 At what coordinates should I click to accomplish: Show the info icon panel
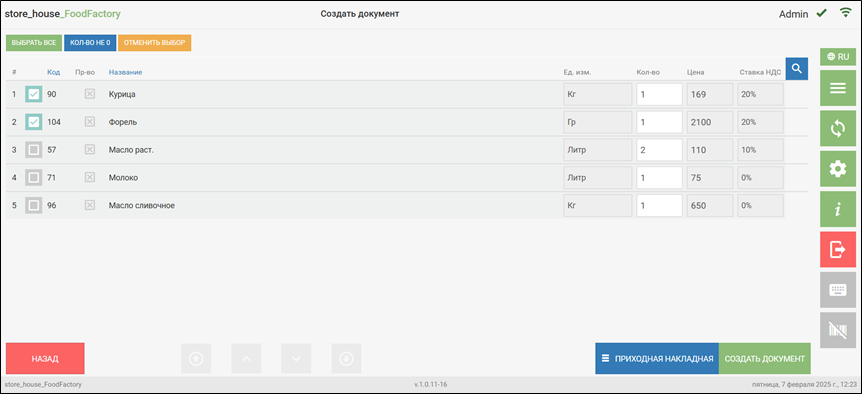pos(838,209)
